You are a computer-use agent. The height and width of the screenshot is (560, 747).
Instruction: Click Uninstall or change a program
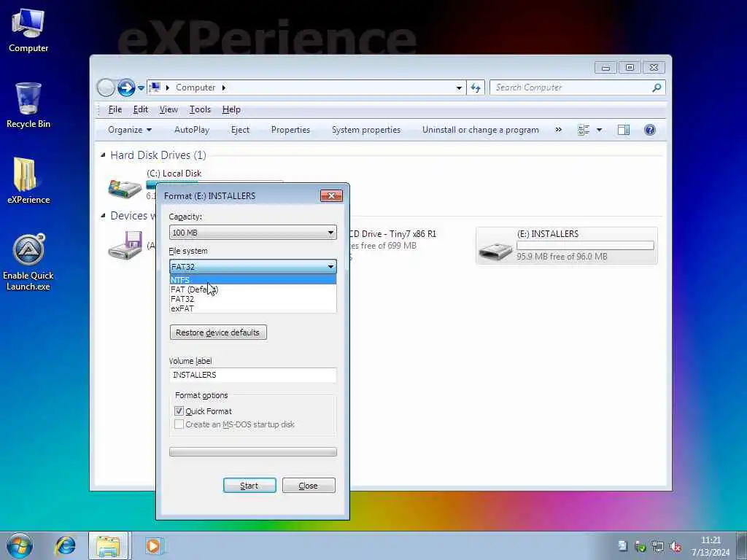[x=481, y=130]
